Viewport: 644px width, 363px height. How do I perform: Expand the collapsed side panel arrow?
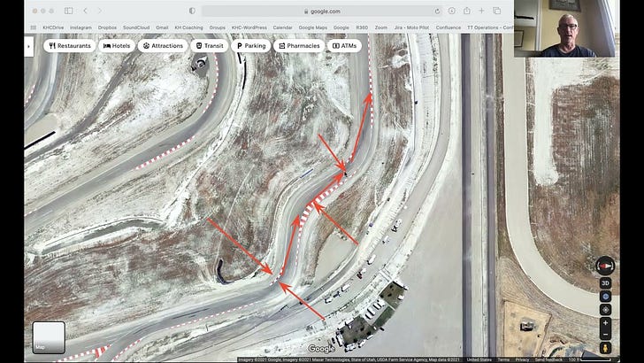pos(28,46)
